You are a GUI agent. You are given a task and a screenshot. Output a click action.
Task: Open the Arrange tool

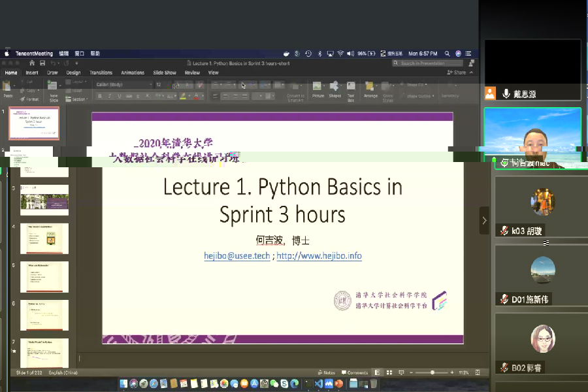click(370, 86)
